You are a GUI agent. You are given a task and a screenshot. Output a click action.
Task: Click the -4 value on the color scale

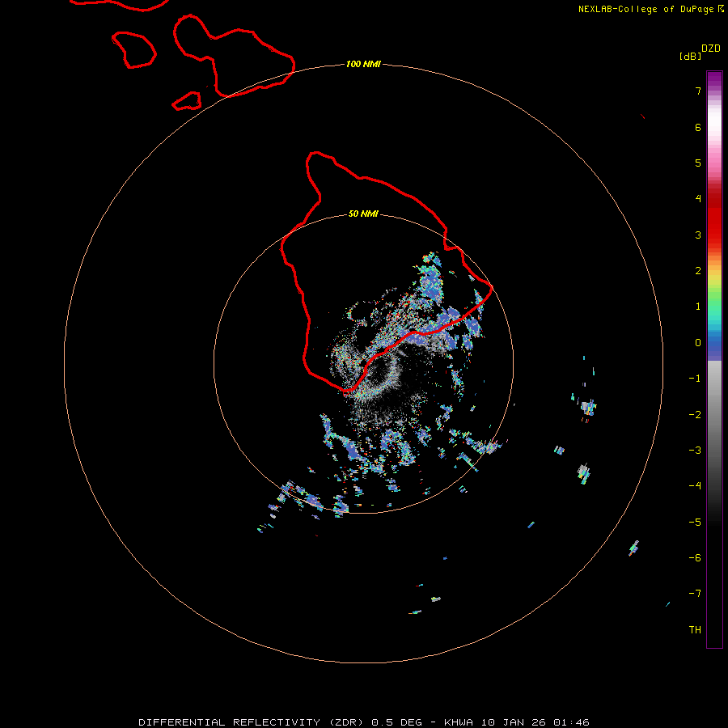[x=695, y=485]
